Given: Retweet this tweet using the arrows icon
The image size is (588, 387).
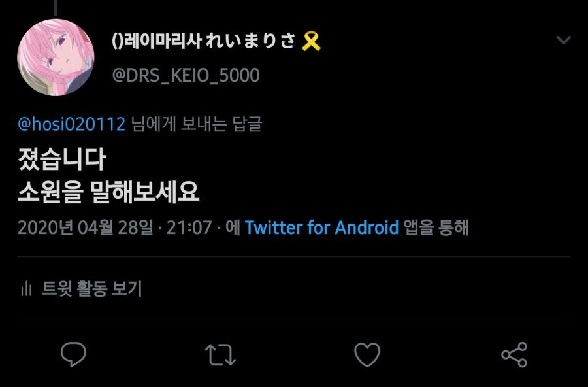Looking at the screenshot, I should 221,355.
